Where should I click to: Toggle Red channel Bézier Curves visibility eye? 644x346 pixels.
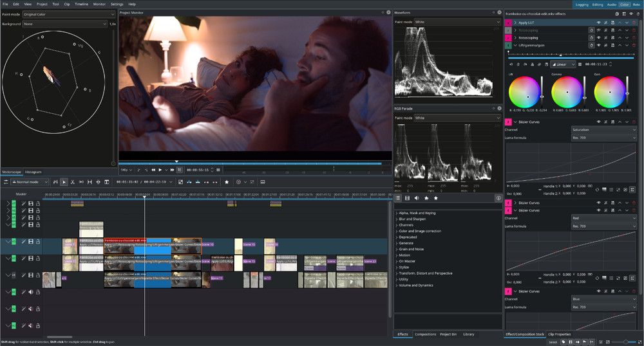tap(598, 210)
